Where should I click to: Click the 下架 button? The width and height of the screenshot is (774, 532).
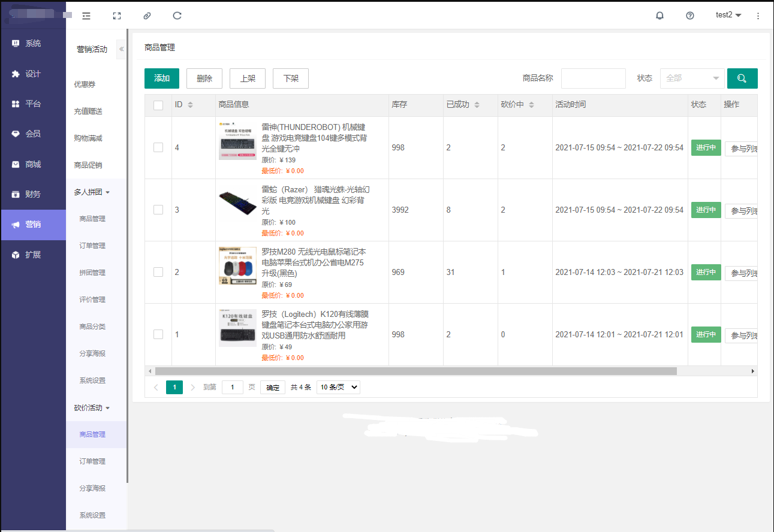point(291,78)
